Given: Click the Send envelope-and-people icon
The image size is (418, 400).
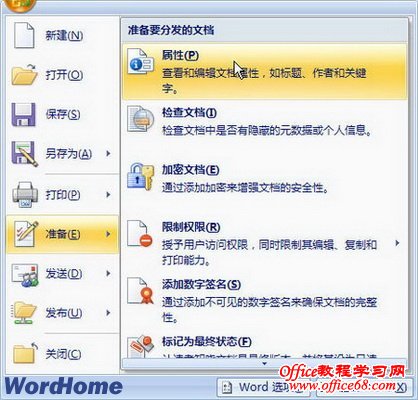Looking at the screenshot, I should click(25, 274).
